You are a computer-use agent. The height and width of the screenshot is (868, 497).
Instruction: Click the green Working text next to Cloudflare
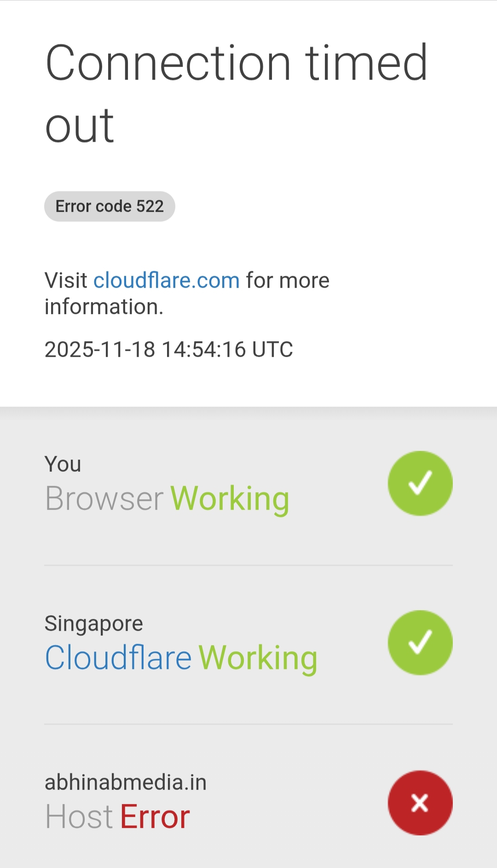coord(258,659)
